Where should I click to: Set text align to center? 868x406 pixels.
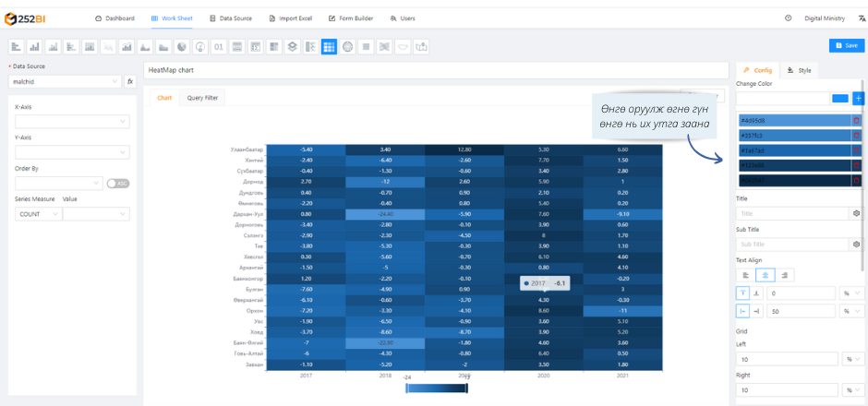[x=765, y=275]
